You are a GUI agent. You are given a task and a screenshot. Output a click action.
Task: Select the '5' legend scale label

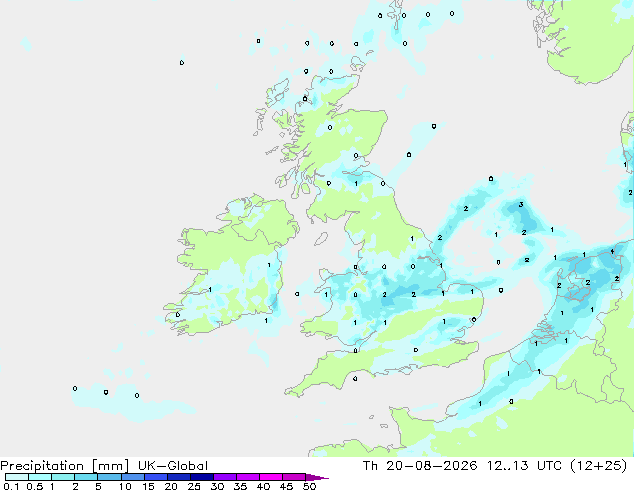(98, 486)
